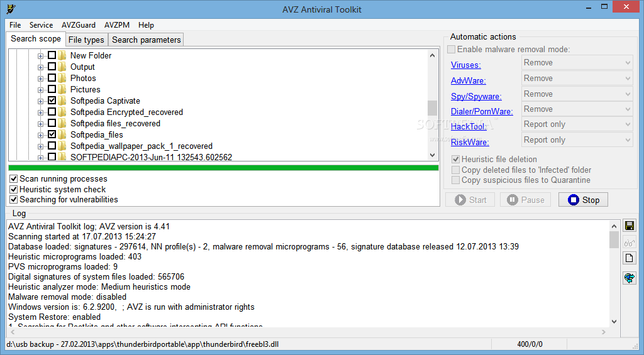Click the Viruses link

pos(466,65)
